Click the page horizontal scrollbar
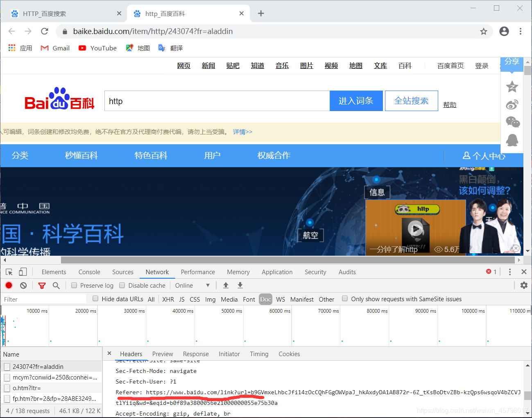Image resolution: width=532 pixels, height=418 pixels. [288, 260]
